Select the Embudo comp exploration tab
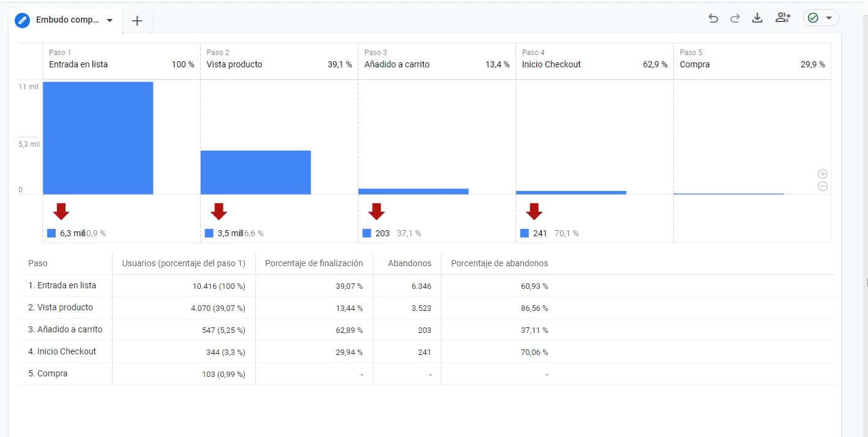868x437 pixels. tap(67, 20)
